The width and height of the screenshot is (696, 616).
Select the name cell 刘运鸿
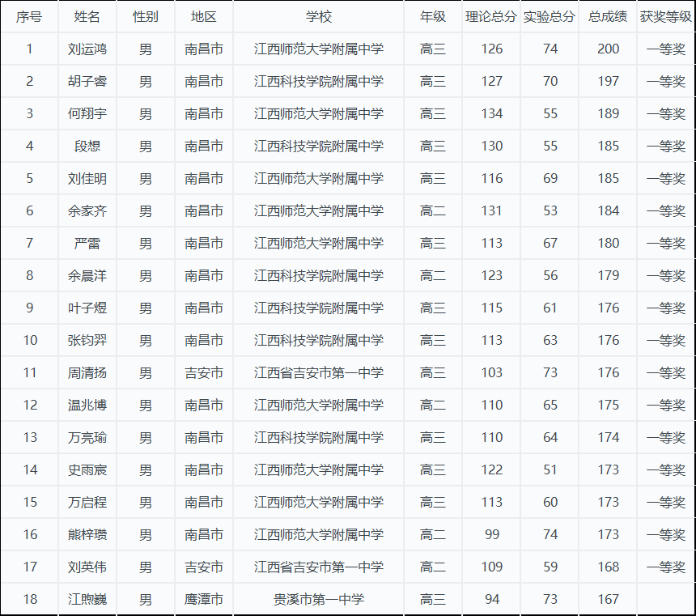point(87,49)
